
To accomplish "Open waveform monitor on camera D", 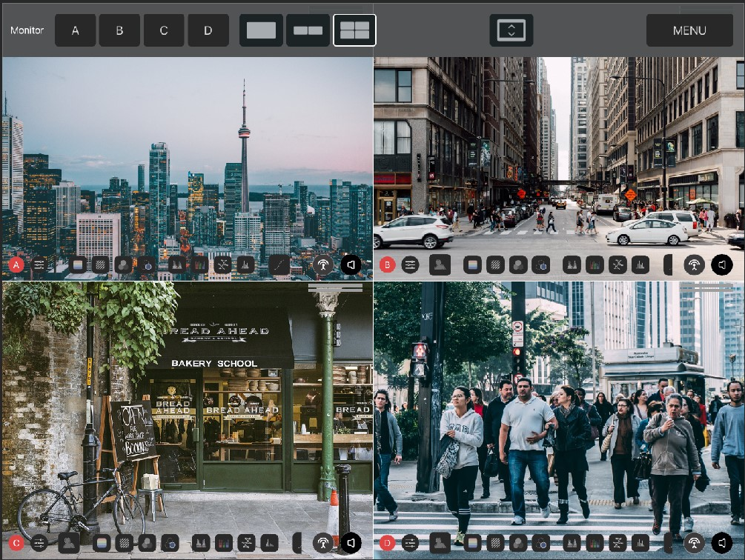I will coord(572,543).
